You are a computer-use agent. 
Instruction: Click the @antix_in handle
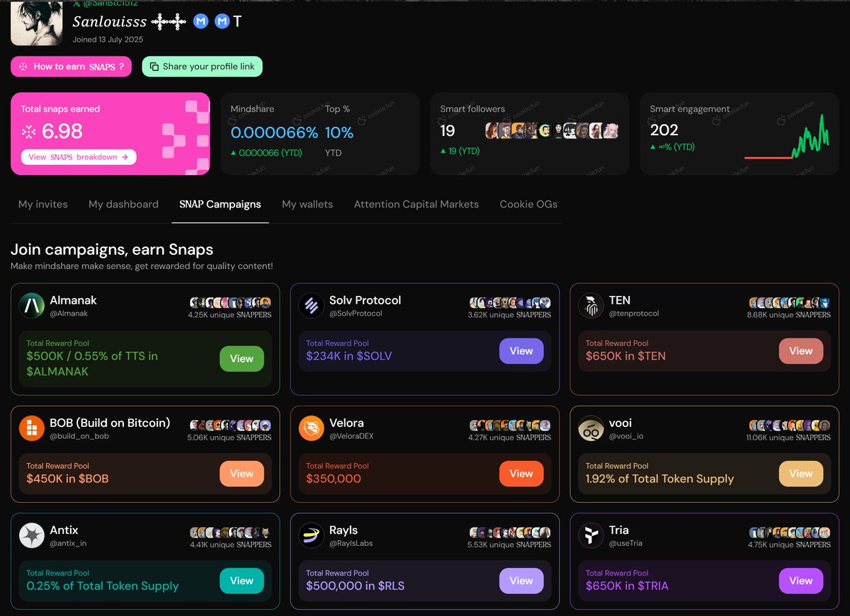[x=68, y=543]
